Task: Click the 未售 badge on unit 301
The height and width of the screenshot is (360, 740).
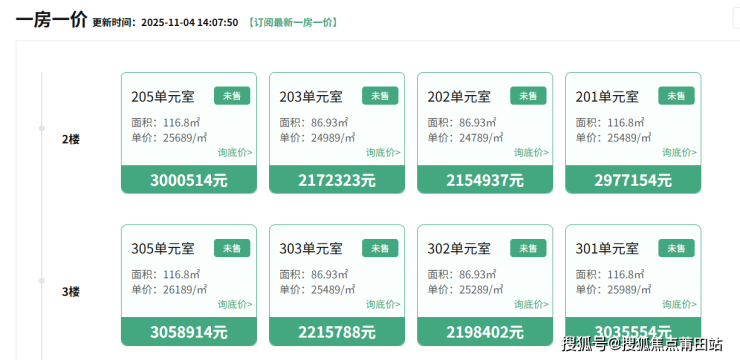Action: (x=676, y=248)
